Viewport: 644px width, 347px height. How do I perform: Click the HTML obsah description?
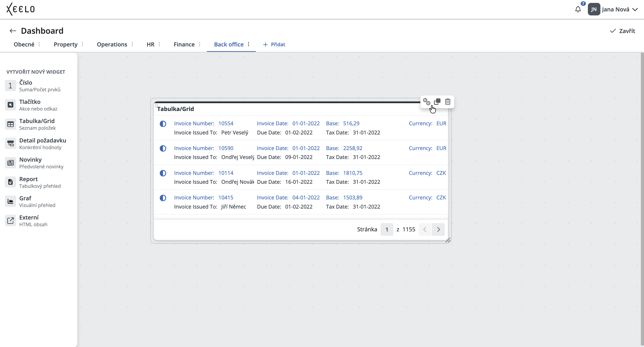pos(33,224)
